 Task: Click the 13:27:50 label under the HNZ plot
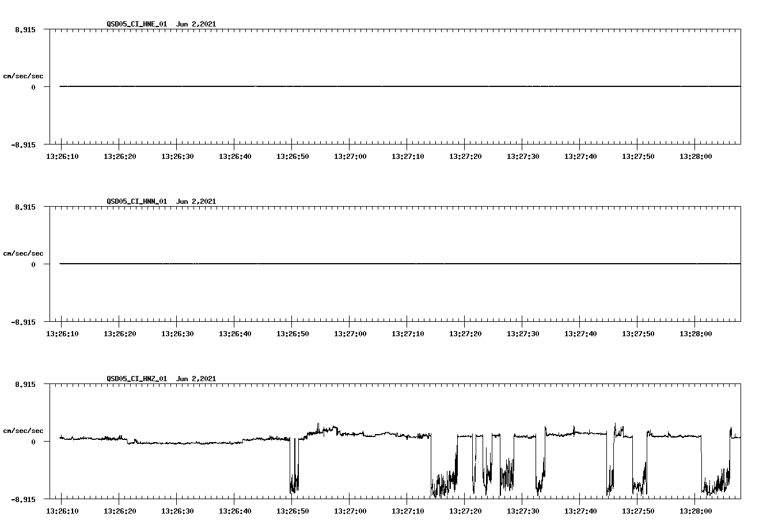[637, 511]
